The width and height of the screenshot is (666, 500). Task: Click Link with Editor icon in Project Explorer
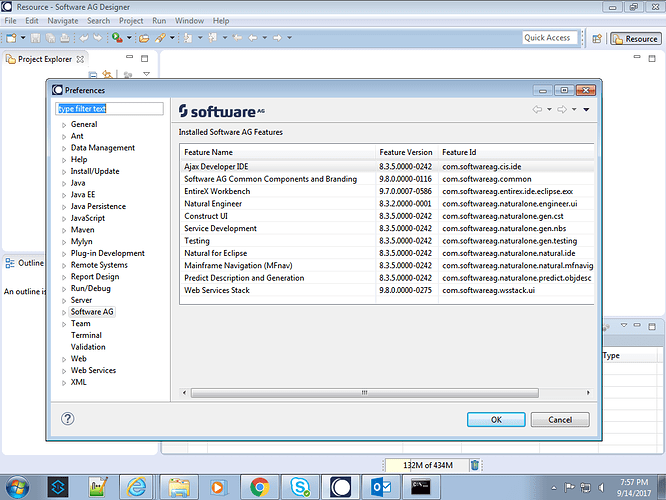pos(107,75)
